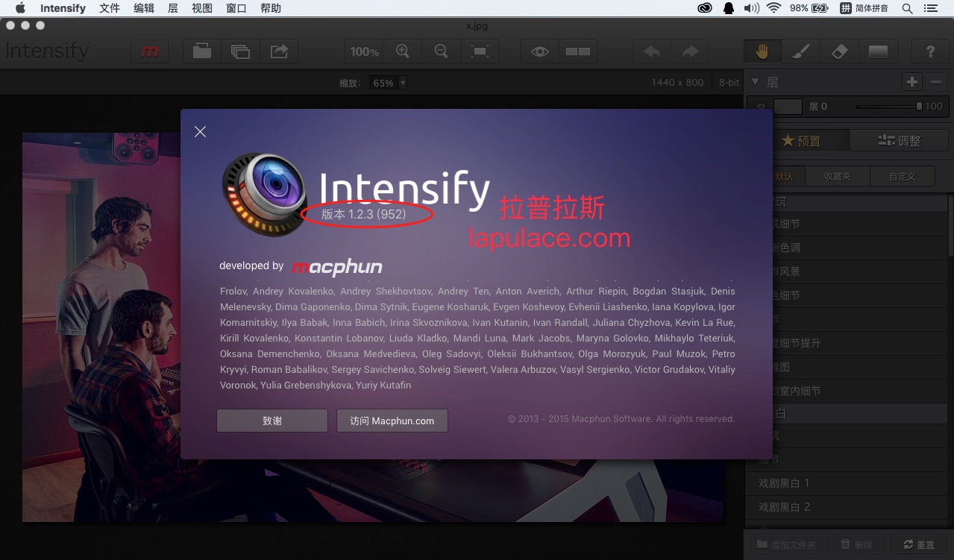Open the 帮助 menu
Viewport: 954px width, 560px height.
tap(271, 8)
